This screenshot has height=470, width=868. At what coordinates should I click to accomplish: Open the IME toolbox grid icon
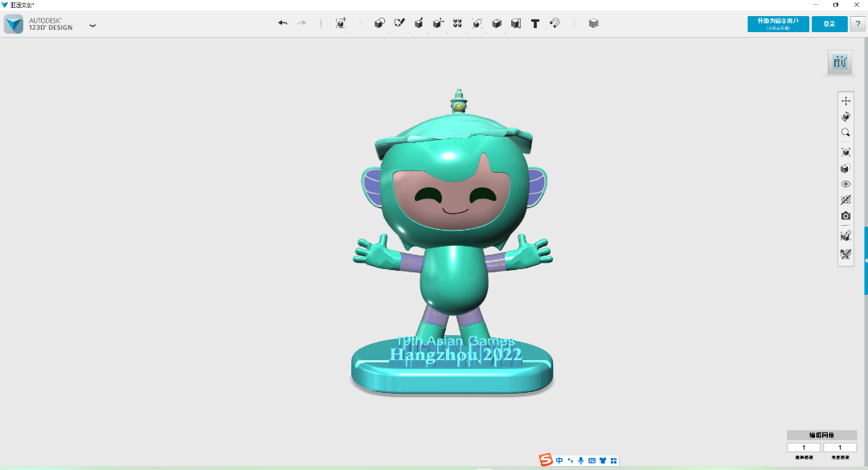613,460
